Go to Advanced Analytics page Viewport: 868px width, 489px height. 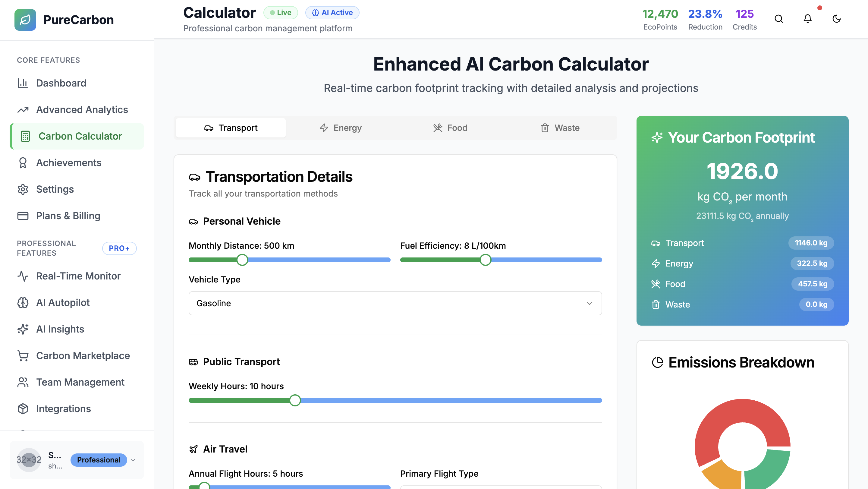point(82,109)
